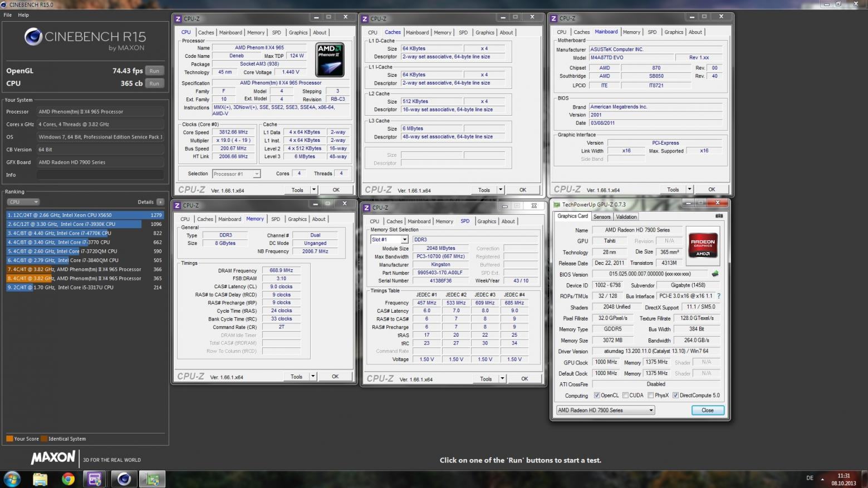868x488 pixels.
Task: Open Windows Explorer from the taskbar
Action: tap(40, 479)
